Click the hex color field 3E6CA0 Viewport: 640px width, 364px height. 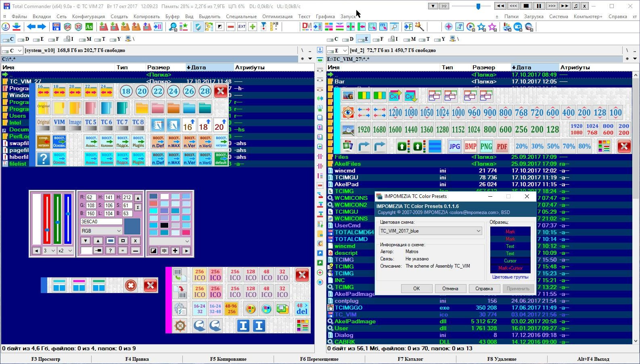point(101,221)
